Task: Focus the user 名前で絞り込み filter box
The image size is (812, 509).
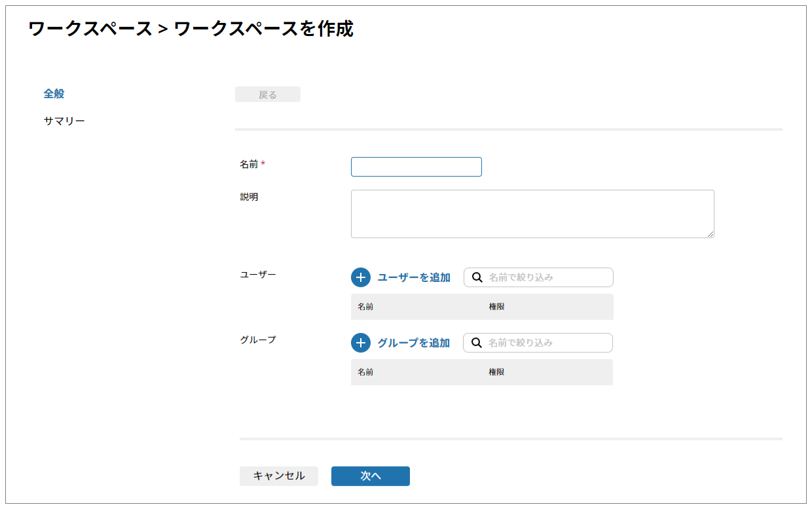Action: click(548, 277)
